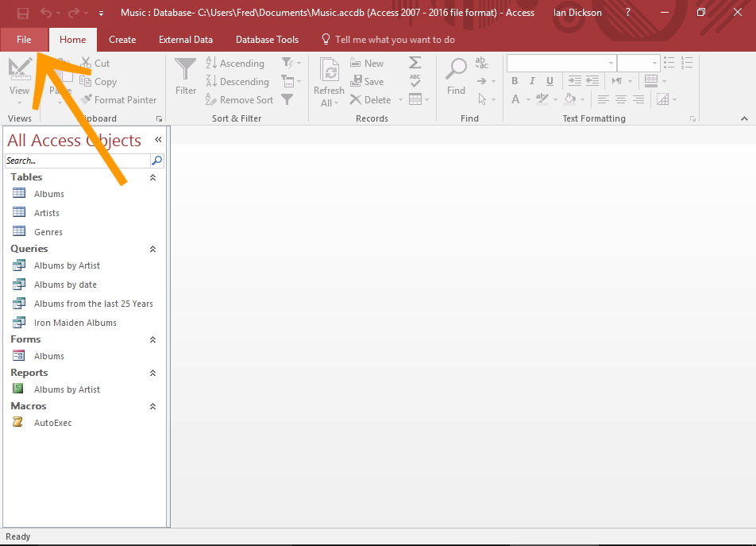Apply Ascending sort
The height and width of the screenshot is (546, 756).
pos(235,62)
